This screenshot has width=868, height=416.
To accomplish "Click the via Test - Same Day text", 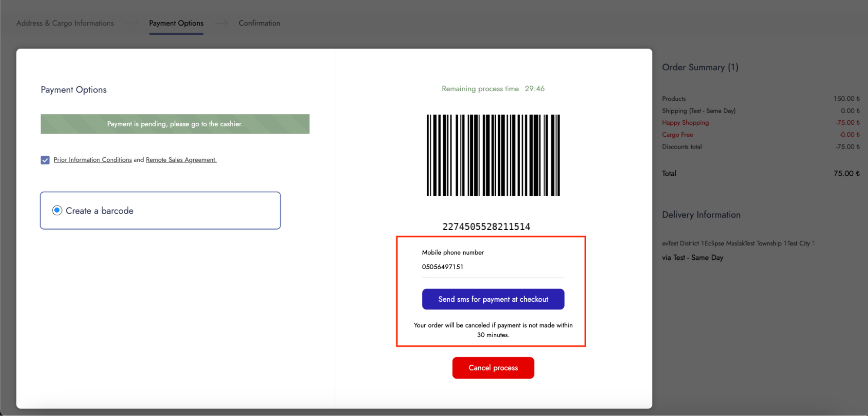I will (x=693, y=258).
